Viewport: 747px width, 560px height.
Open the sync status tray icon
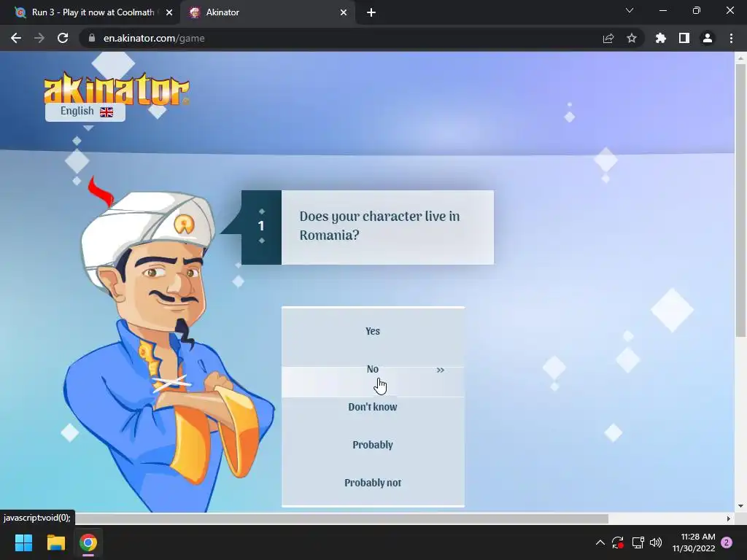click(x=618, y=542)
